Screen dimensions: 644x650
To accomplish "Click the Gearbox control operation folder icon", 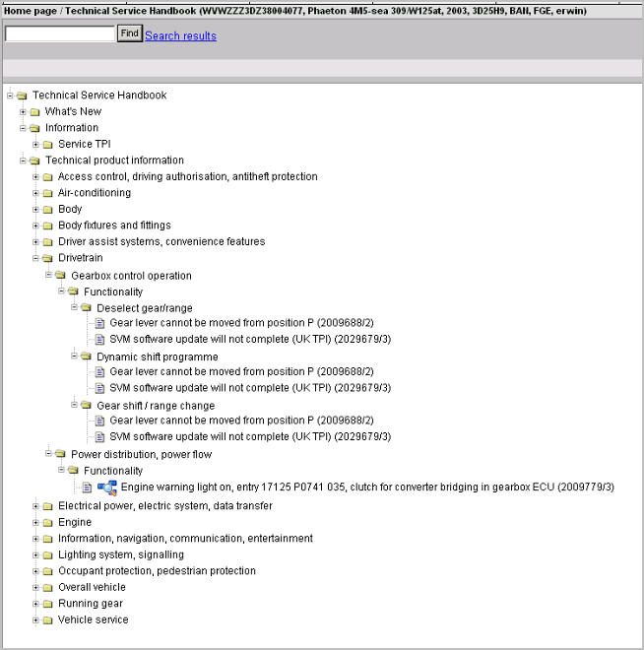I will [60, 275].
